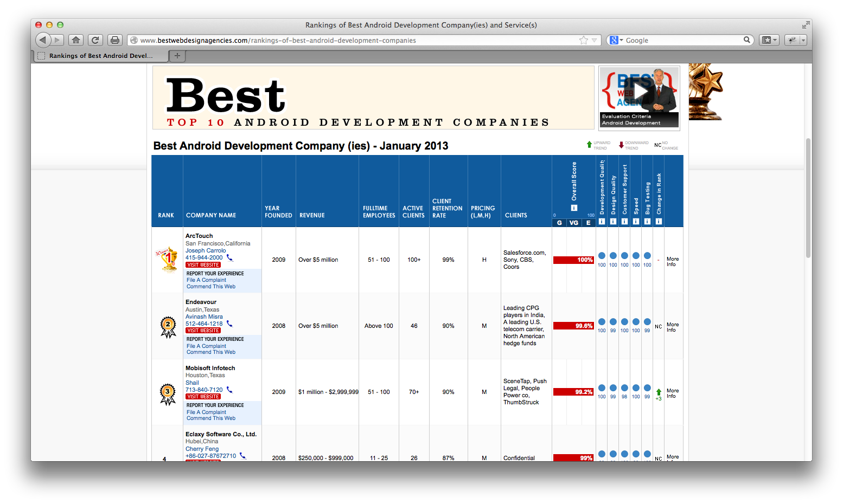Open a new tab with plus button
843x504 pixels.
[x=177, y=56]
